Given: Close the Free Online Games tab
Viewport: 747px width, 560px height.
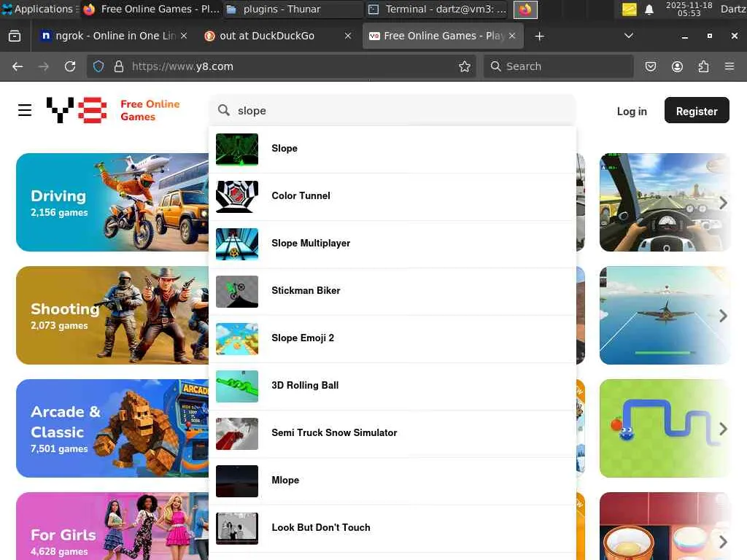Looking at the screenshot, I should click(x=512, y=36).
